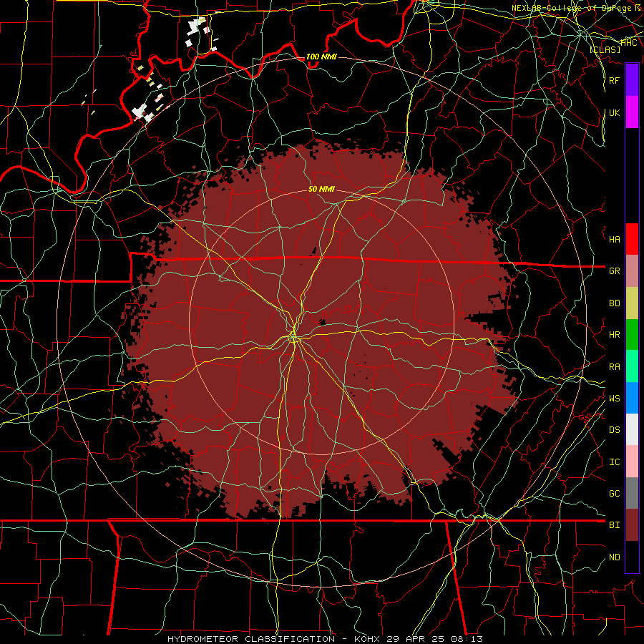Click the 'HA' legend label
Image resolution: width=644 pixels, height=644 pixels.
pyautogui.click(x=614, y=240)
